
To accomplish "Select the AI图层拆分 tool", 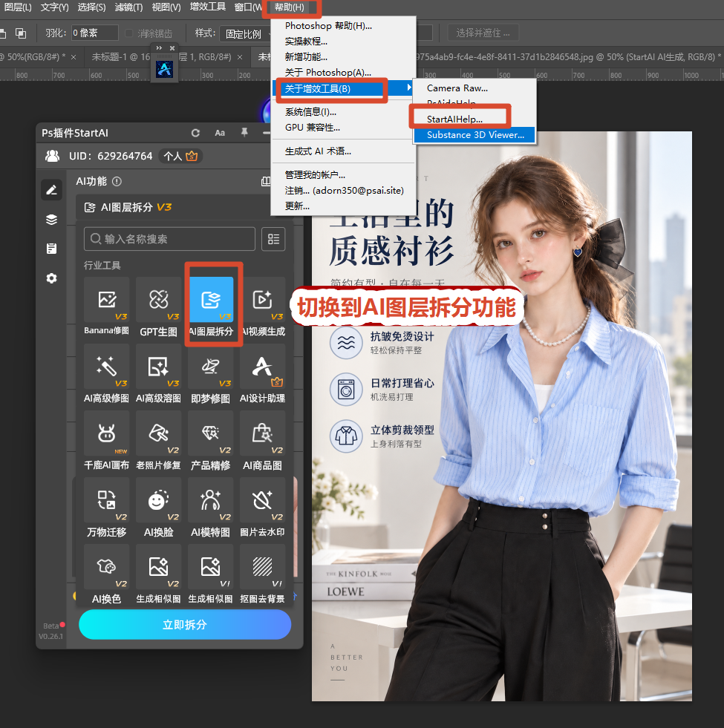I will tap(211, 300).
